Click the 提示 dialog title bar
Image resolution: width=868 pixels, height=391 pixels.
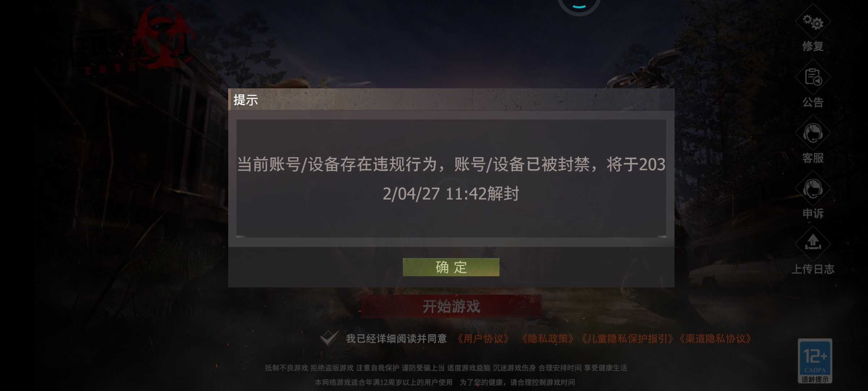point(451,99)
